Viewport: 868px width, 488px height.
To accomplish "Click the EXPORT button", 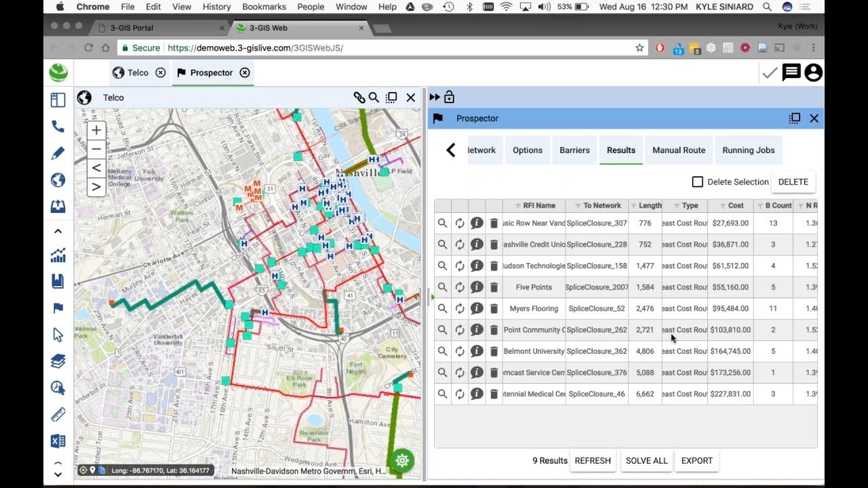I will click(x=697, y=461).
